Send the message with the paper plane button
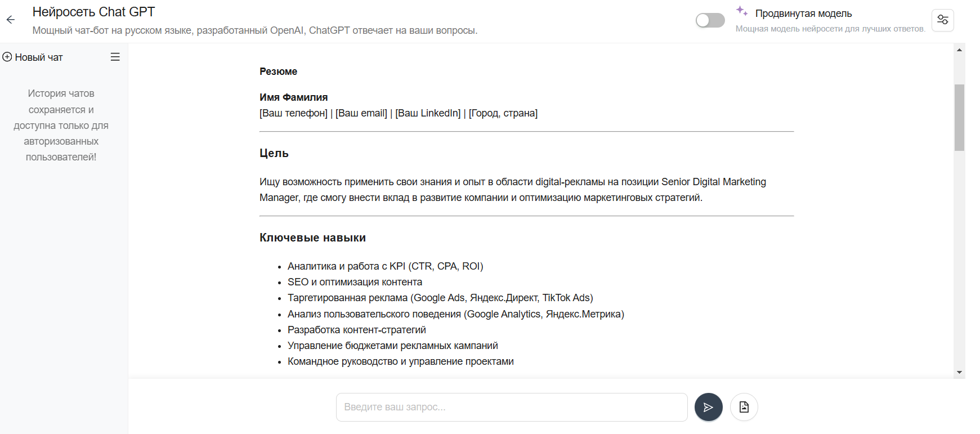 point(708,407)
